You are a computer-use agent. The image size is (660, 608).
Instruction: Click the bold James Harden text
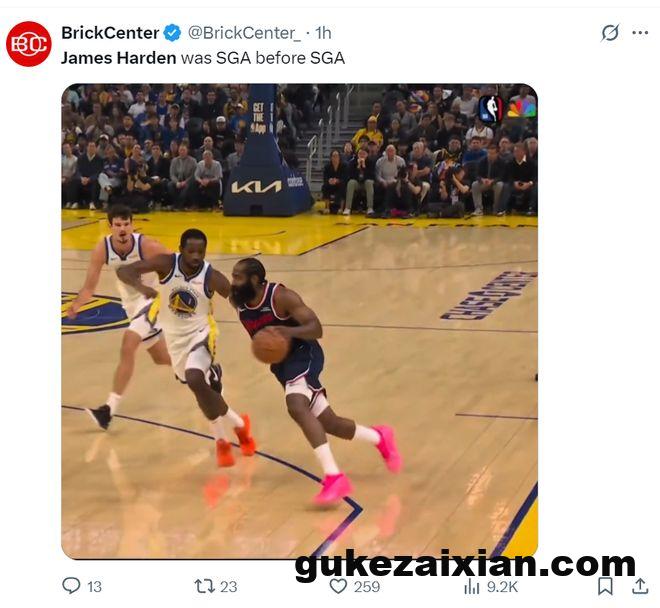click(118, 58)
